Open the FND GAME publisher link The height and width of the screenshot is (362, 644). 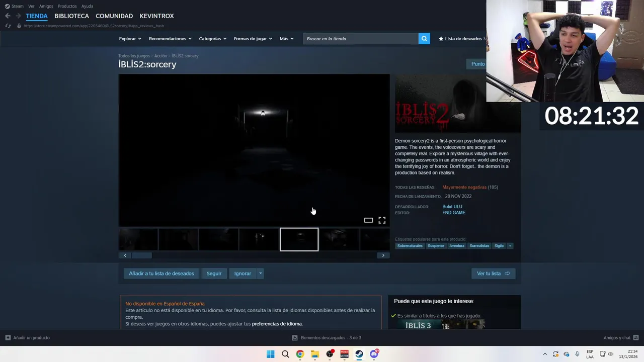453,213
